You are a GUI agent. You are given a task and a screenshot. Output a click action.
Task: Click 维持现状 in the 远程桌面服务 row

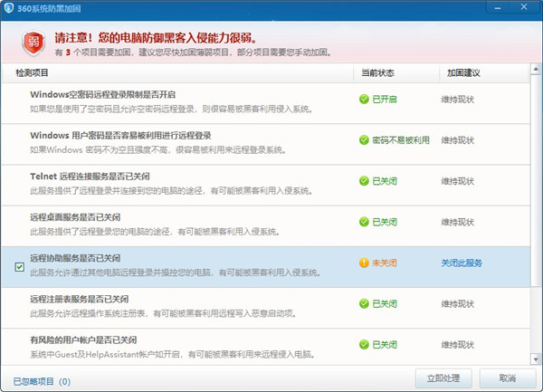[x=457, y=222]
